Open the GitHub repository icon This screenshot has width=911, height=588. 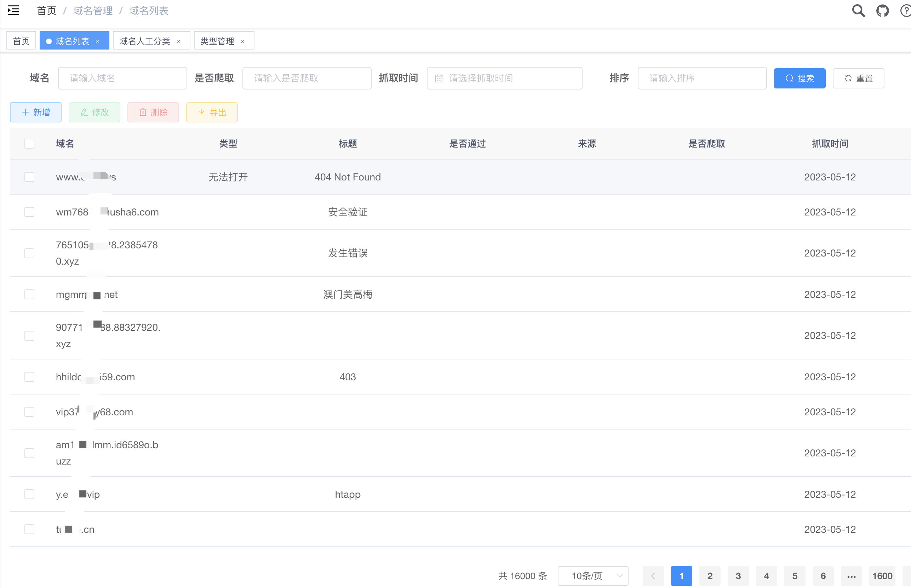coord(882,10)
